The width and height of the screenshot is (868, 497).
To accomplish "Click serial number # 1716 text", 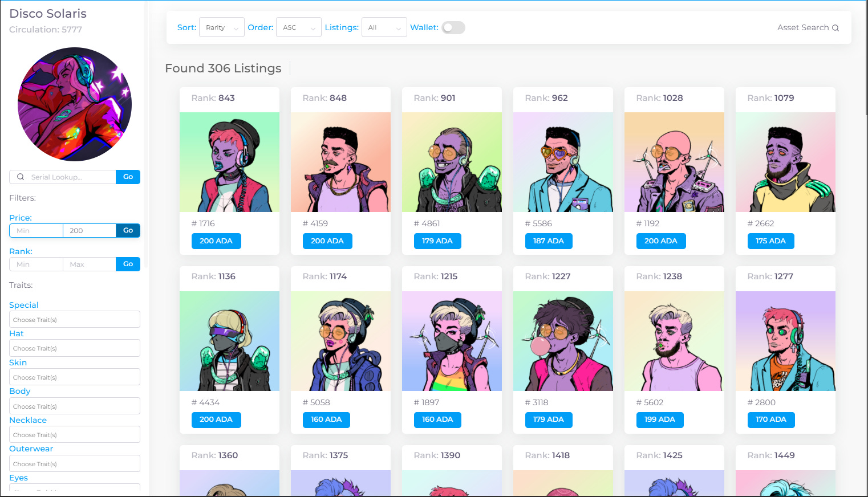I will click(x=203, y=223).
